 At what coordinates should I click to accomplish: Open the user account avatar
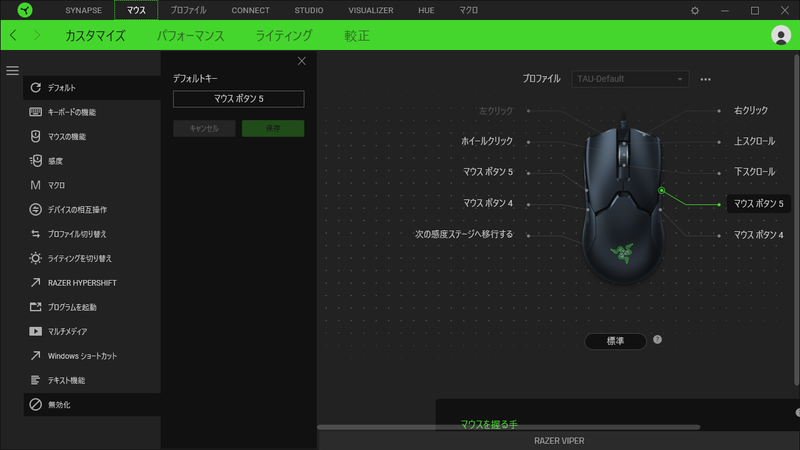tap(781, 35)
